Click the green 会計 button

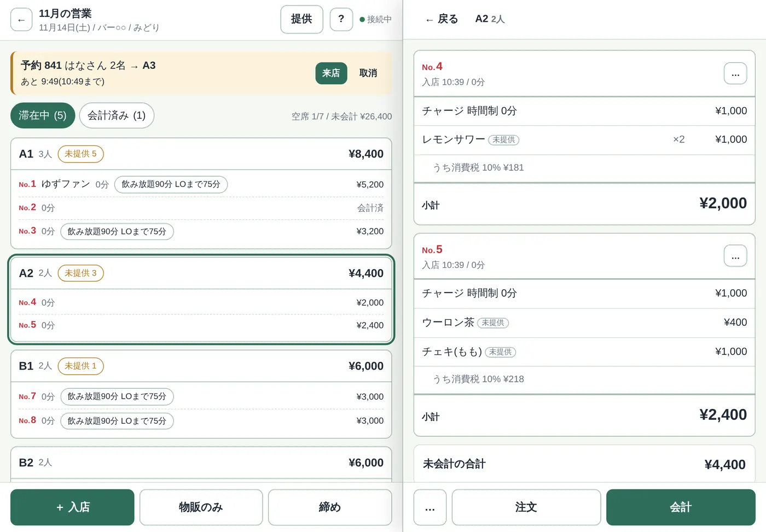point(681,507)
